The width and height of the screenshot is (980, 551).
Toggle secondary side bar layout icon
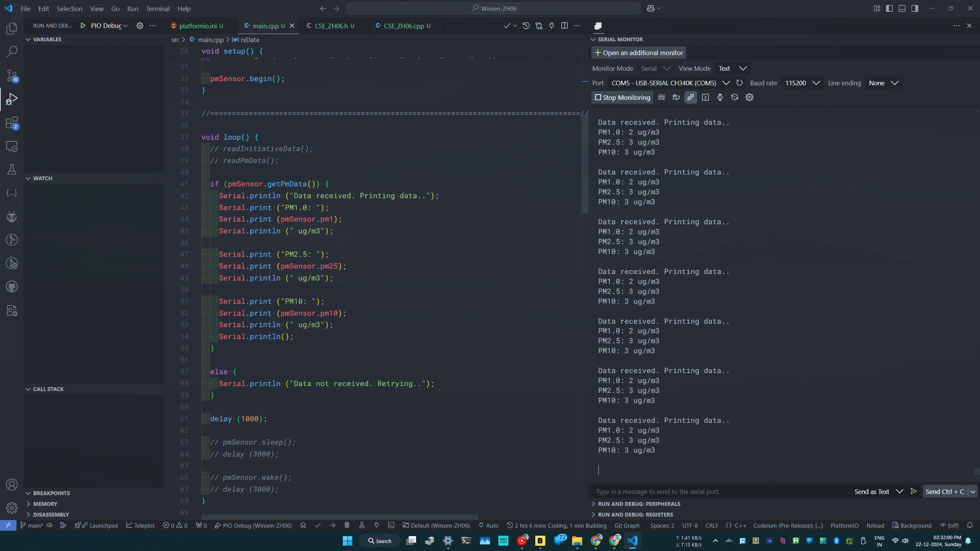tap(915, 8)
